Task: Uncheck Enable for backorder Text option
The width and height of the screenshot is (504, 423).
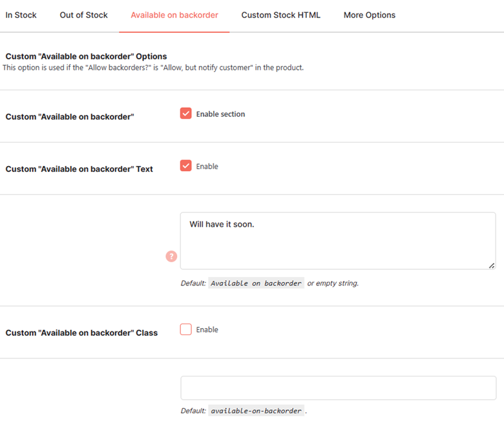Action: [x=186, y=166]
